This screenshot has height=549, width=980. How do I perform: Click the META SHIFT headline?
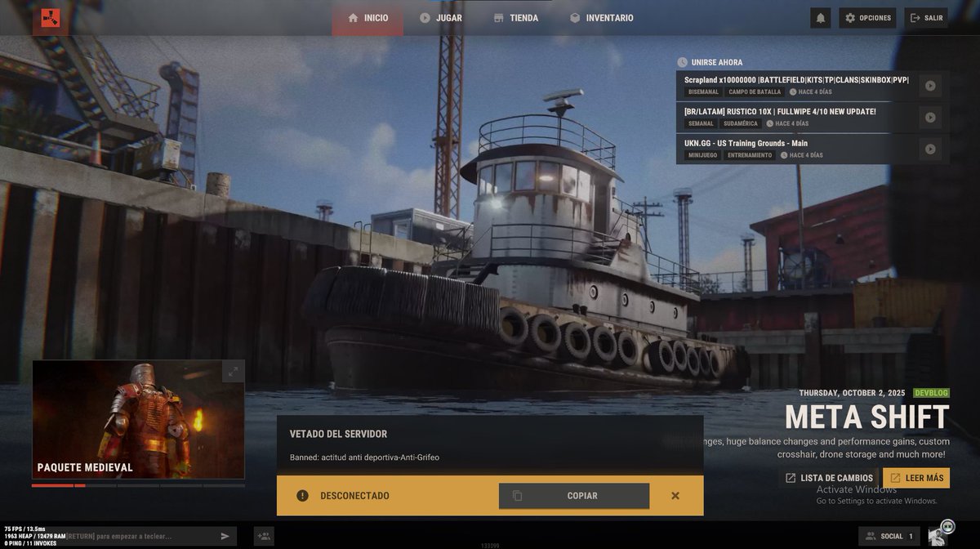tap(866, 417)
